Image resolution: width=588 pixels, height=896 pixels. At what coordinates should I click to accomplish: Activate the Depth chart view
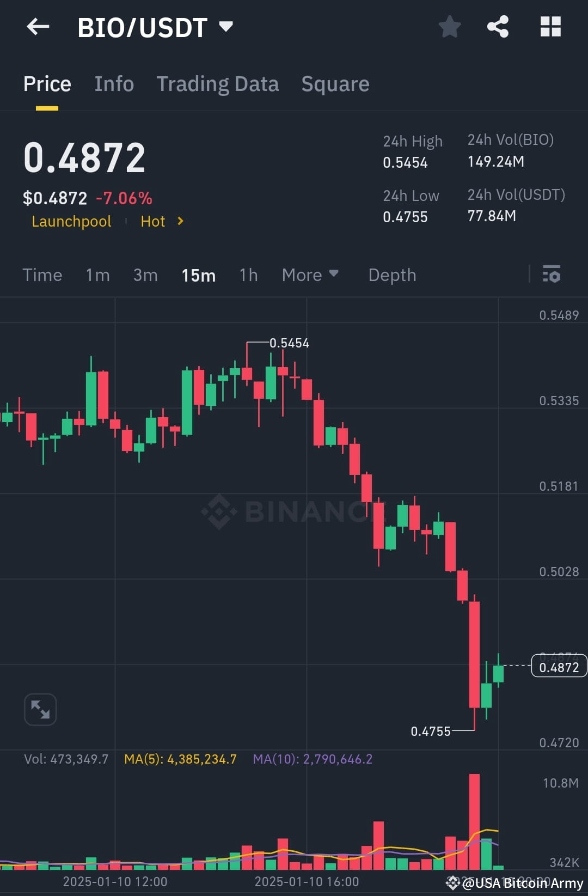point(391,275)
